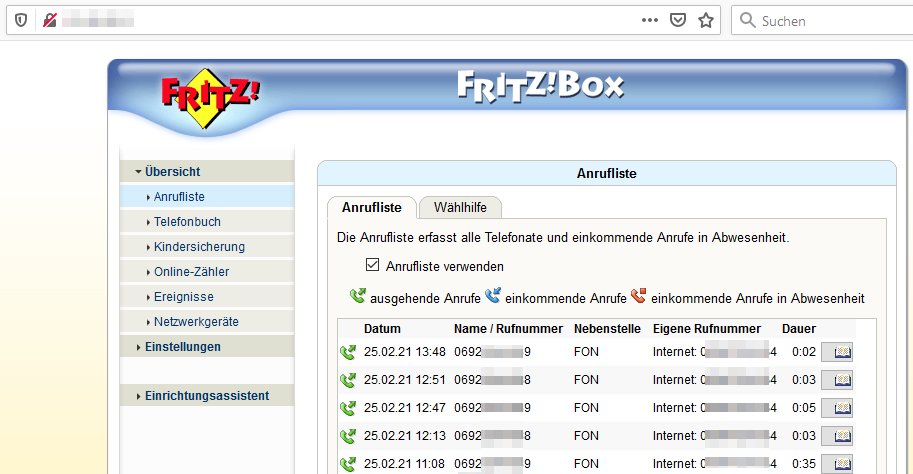Click the Anrufe in Abwesenheit legend icon
This screenshot has height=474, width=913.
pos(638,296)
